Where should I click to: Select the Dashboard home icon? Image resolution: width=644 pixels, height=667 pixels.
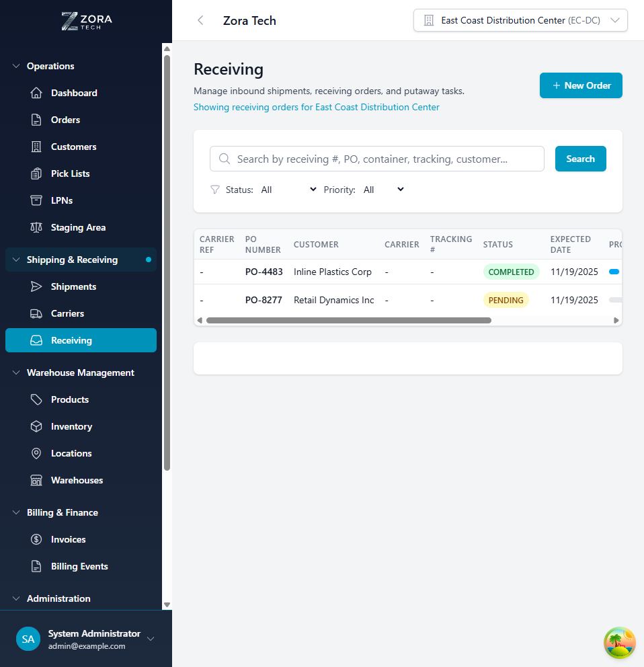tap(36, 93)
